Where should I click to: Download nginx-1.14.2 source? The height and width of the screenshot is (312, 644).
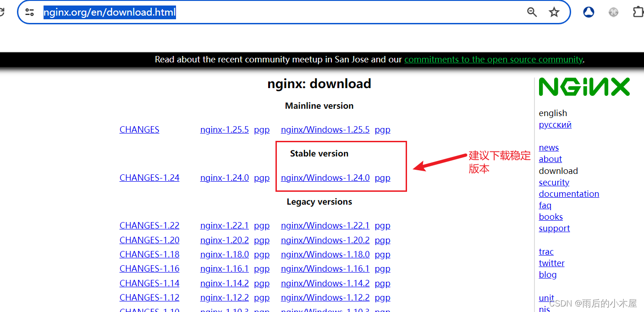[x=225, y=284]
